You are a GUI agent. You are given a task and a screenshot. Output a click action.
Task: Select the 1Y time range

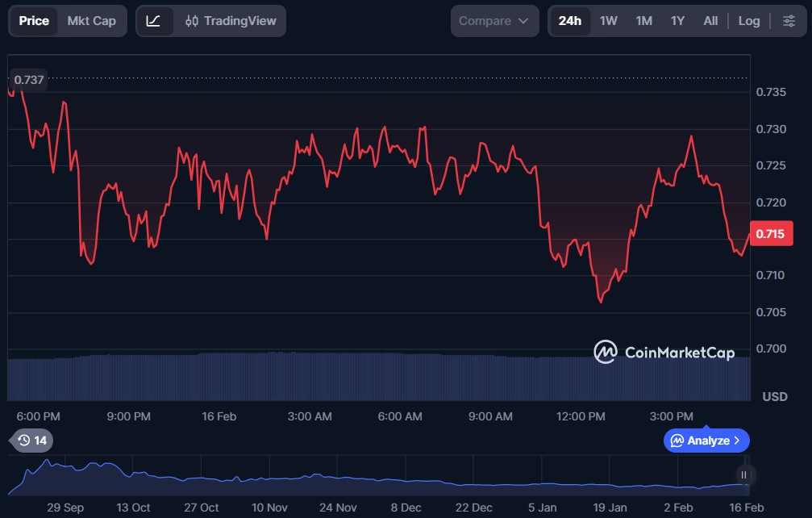tap(677, 21)
